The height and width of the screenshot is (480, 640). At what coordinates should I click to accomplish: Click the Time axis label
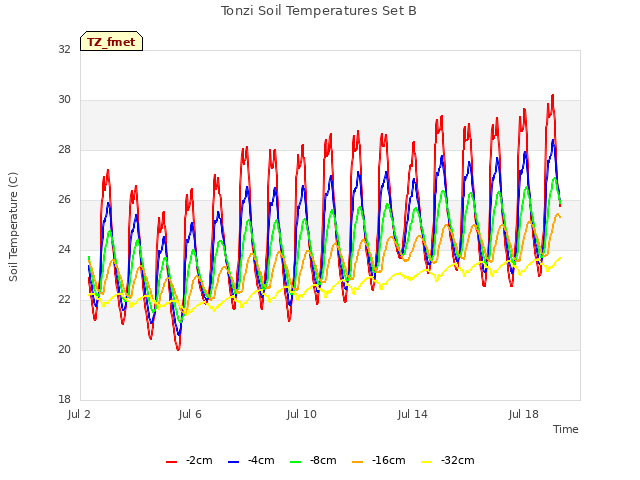point(565,429)
